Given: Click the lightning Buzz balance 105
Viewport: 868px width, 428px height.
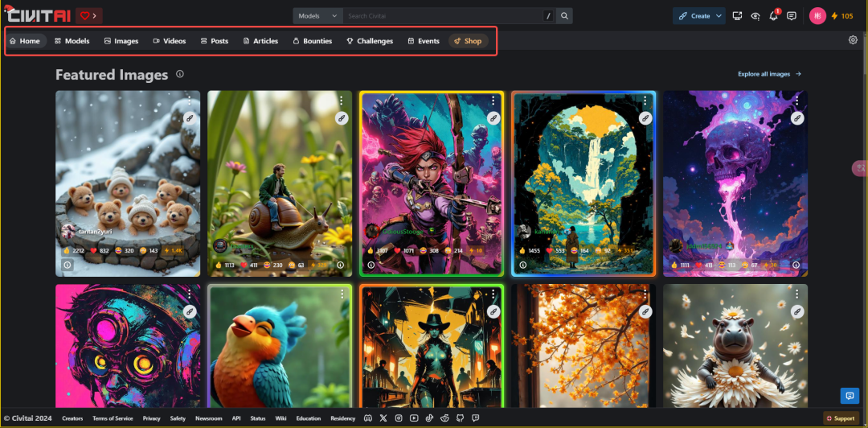Looking at the screenshot, I should click(841, 16).
